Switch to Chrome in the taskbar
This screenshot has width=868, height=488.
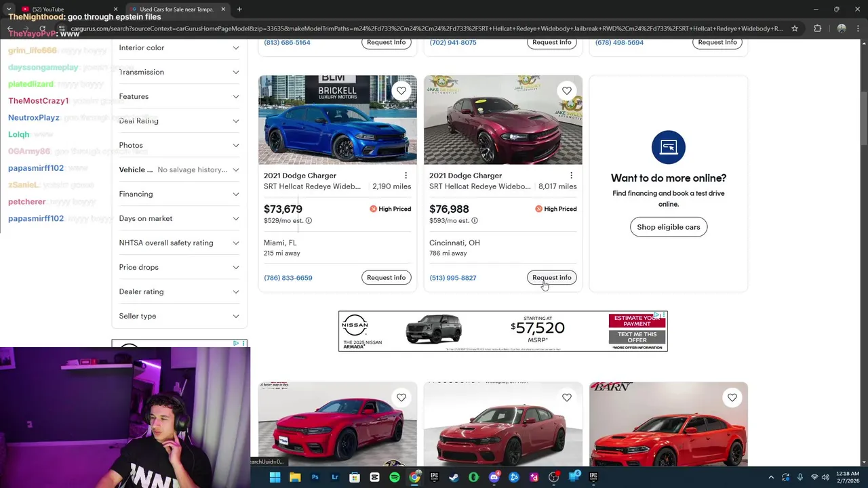click(414, 477)
